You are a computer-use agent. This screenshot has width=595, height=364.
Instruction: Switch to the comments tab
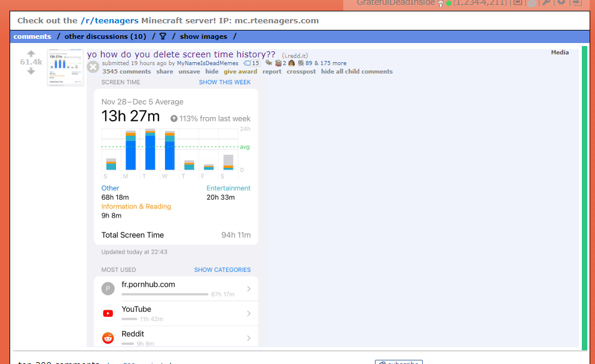coord(32,36)
